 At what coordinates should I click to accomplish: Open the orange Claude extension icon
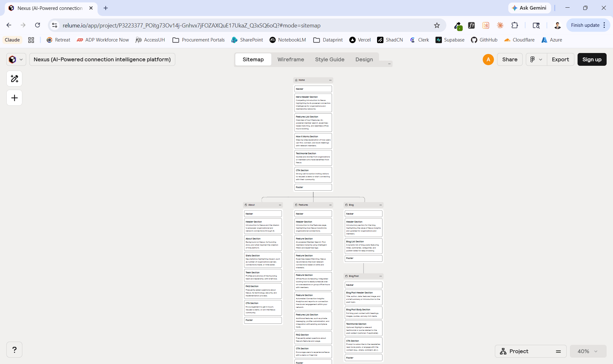point(500,25)
